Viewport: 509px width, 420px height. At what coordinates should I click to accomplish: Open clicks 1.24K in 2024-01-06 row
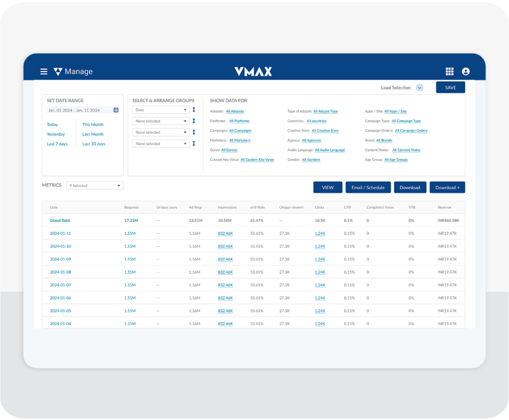click(x=320, y=298)
